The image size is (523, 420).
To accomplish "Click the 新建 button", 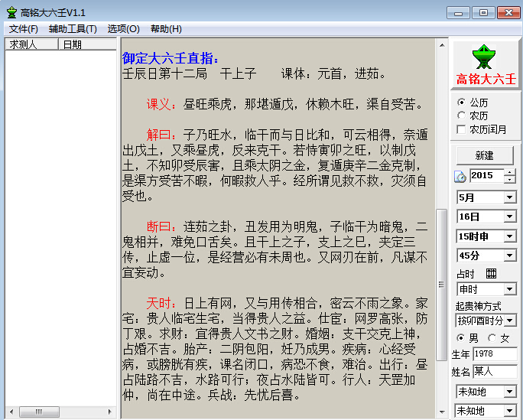I will tap(485, 155).
